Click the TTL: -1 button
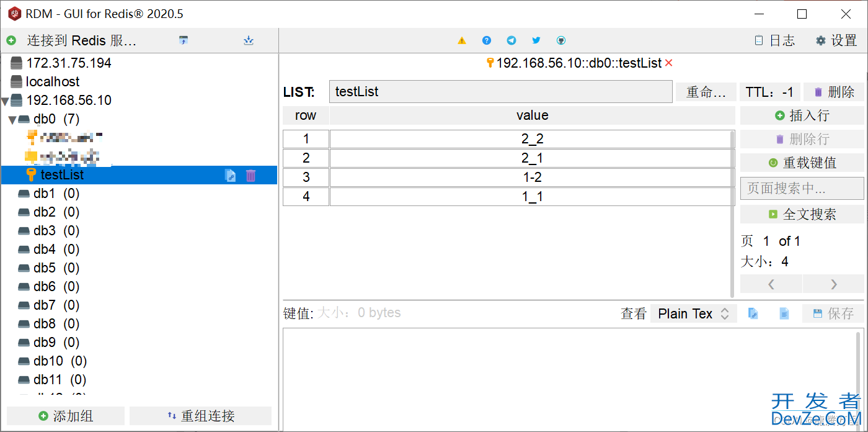 pos(770,92)
